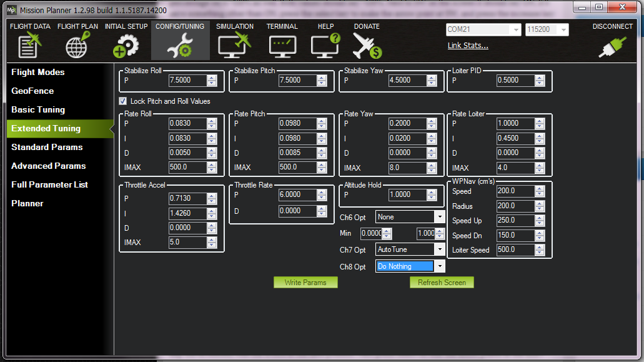Screen dimensions: 644x362
Task: Click the Stabilize Pitch P stepper
Action: 322,81
